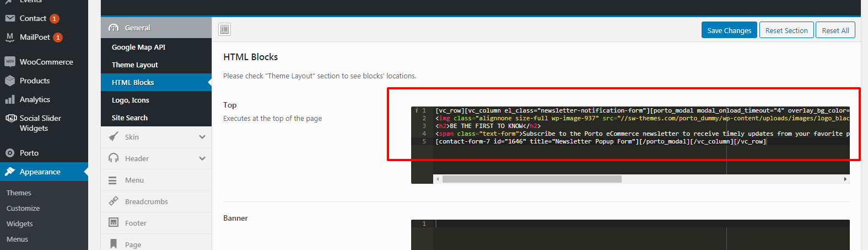868x250 pixels.
Task: Open the Breadcrumbs options section
Action: pos(156,201)
